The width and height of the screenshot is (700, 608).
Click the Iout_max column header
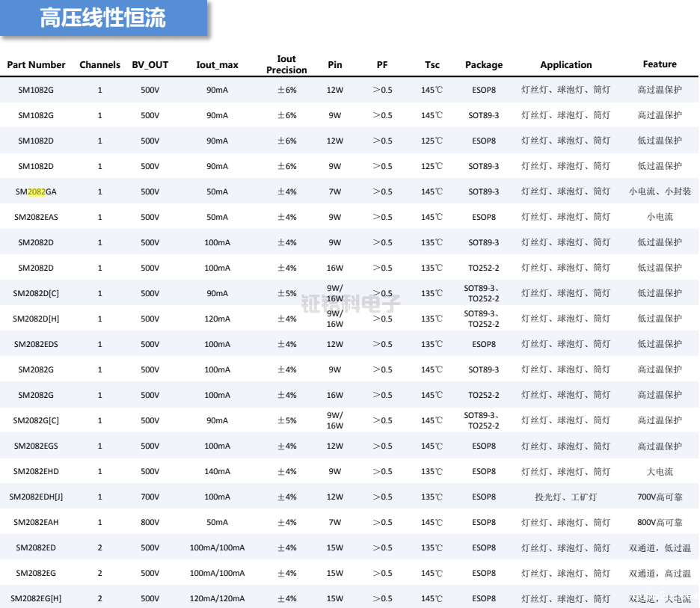pos(217,65)
